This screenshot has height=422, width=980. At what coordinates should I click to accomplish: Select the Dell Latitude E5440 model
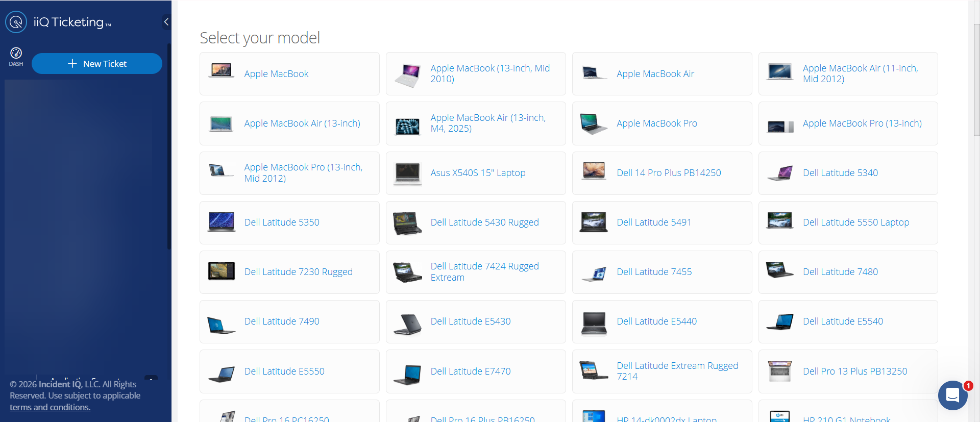pos(656,321)
